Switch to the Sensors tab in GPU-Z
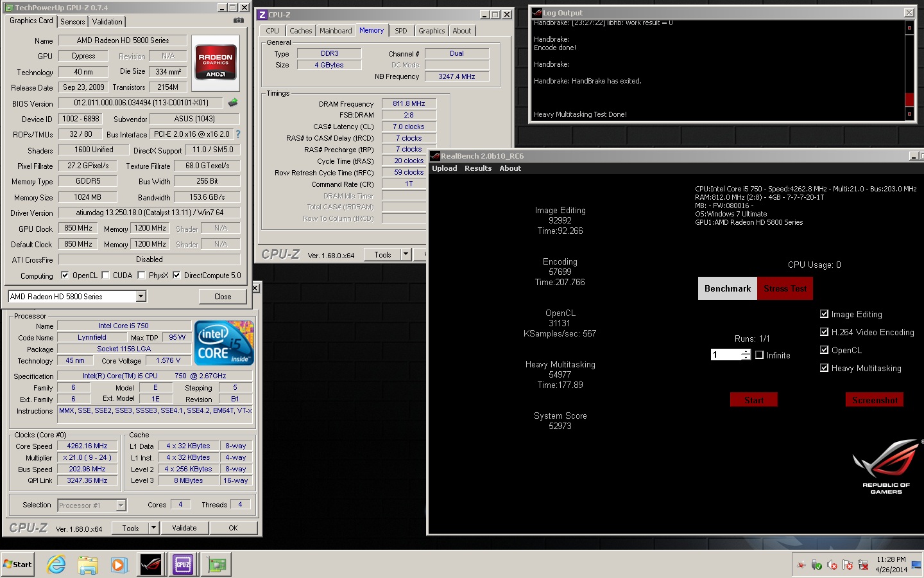Viewport: 924px width, 578px height. [73, 22]
